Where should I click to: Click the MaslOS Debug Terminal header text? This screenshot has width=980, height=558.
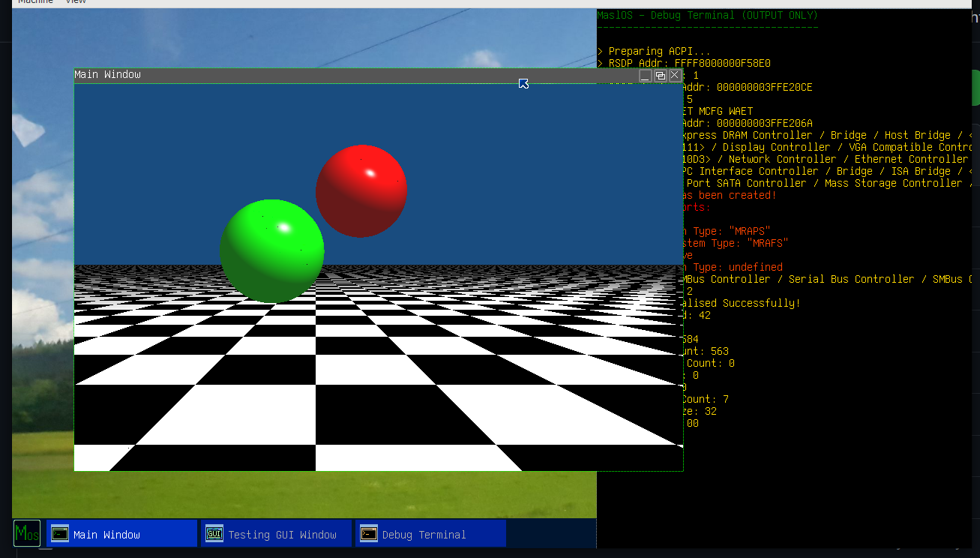(x=707, y=14)
